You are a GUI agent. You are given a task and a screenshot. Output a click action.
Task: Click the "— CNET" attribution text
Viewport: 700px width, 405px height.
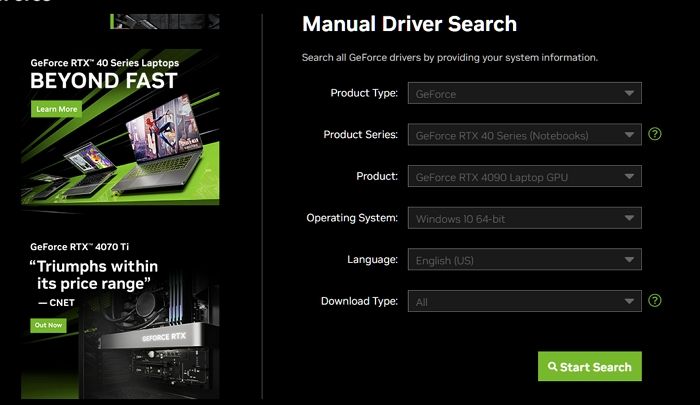click(56, 303)
